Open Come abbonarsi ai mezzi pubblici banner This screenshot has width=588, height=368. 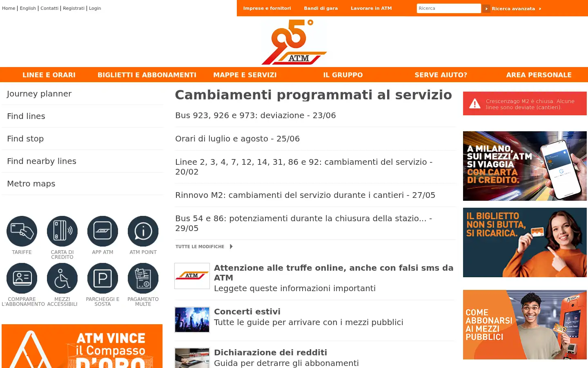point(525,325)
